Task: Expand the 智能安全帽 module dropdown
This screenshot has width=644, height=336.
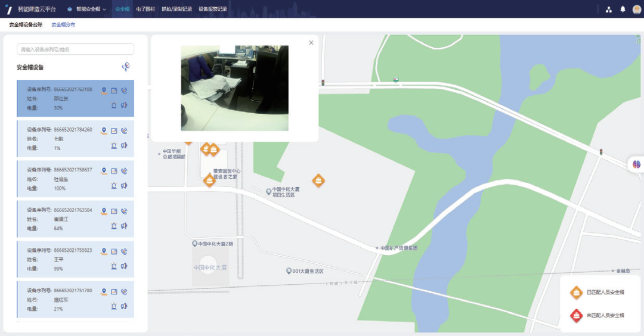Action: click(86, 9)
